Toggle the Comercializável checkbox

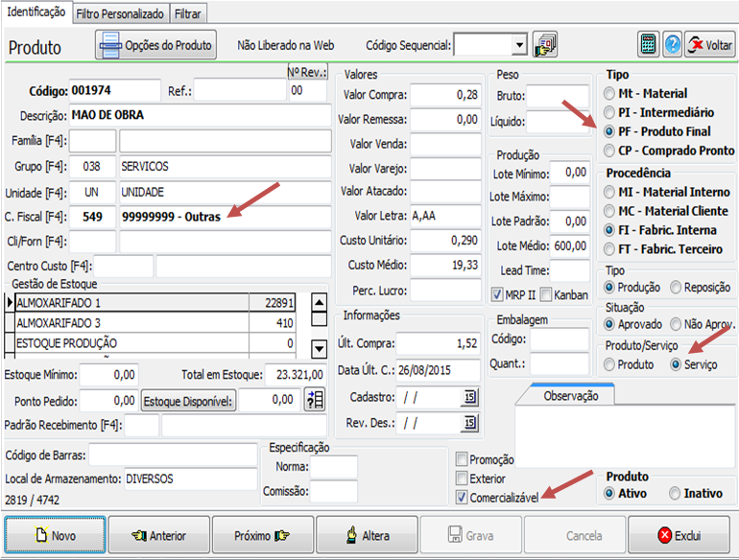click(463, 497)
